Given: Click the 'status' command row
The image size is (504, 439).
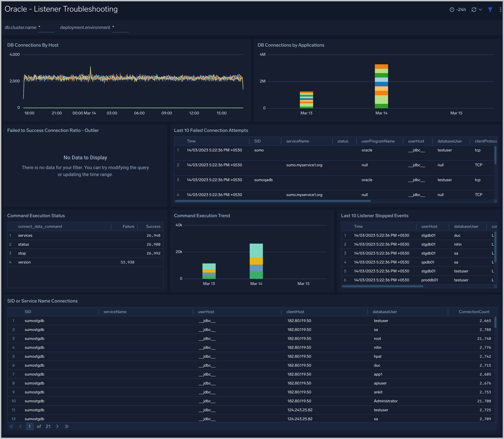Looking at the screenshot, I should pyautogui.click(x=85, y=244).
